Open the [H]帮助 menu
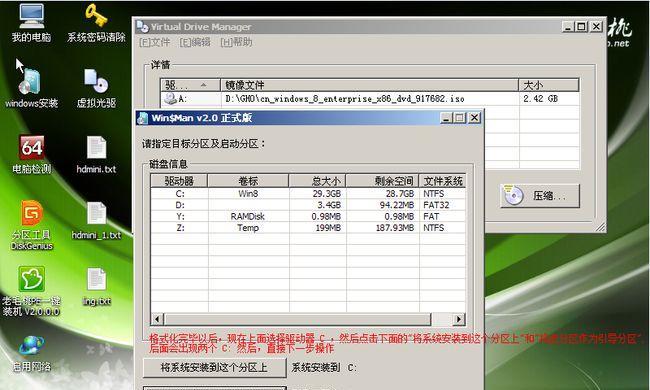This screenshot has width=650, height=390. pos(236,42)
